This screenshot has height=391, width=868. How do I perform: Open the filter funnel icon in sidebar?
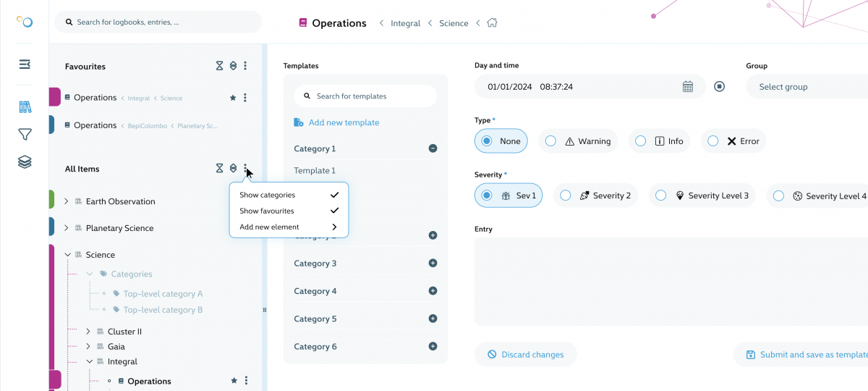click(25, 135)
